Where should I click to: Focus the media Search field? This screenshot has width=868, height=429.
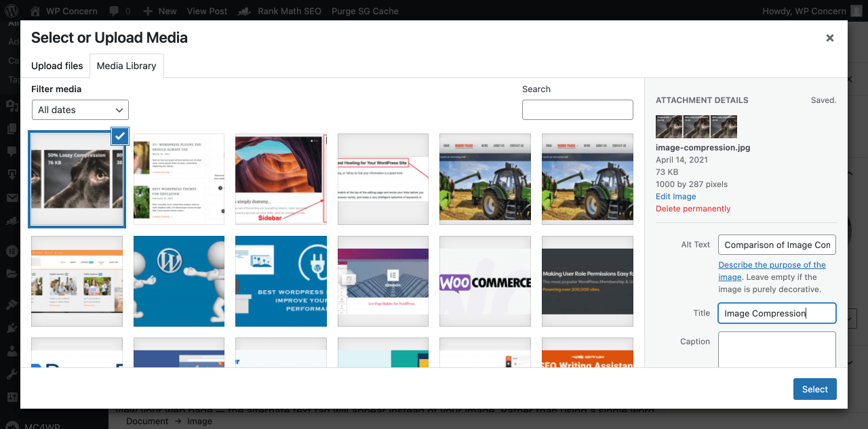tap(577, 110)
